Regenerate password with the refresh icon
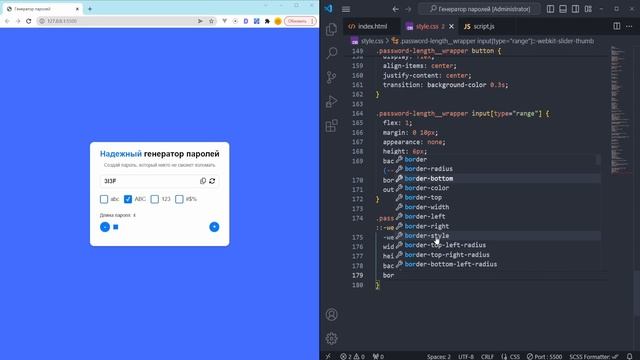Viewport: 640px width, 360px height. coord(212,181)
